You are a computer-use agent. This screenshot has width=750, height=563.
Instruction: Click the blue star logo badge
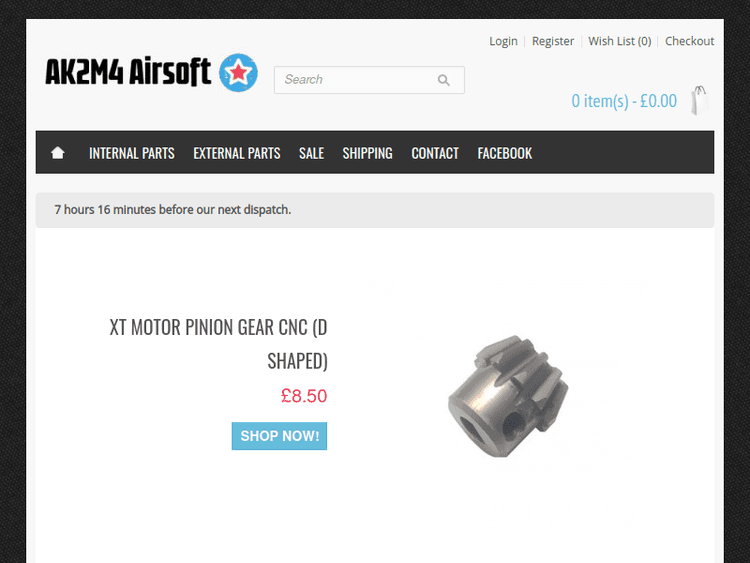tap(238, 73)
